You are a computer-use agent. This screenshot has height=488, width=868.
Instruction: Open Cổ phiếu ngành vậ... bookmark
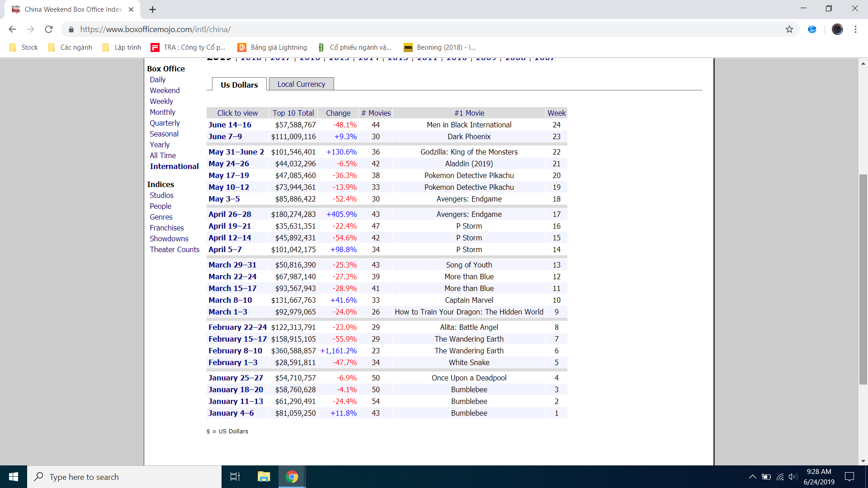(355, 47)
